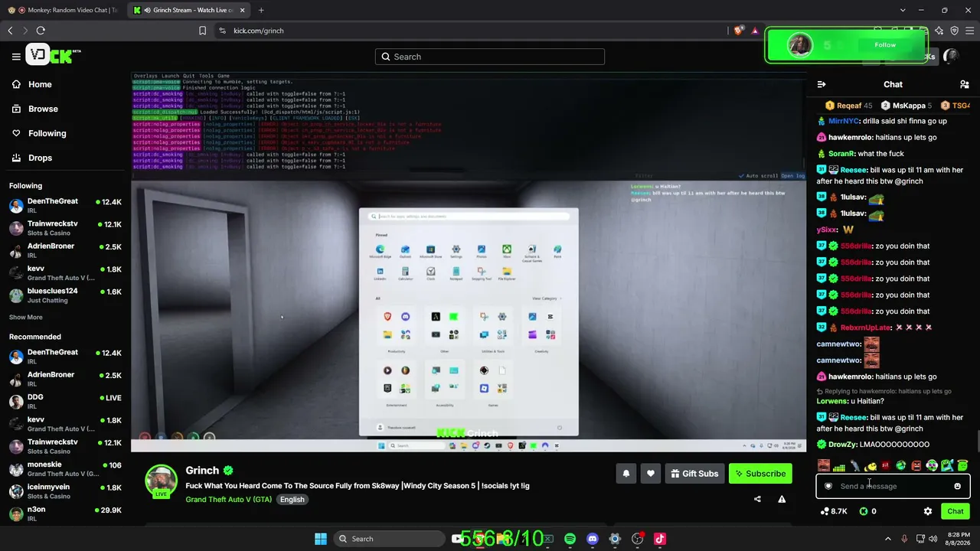The width and height of the screenshot is (980, 551).
Task: Open the Kicks balance icon
Action: click(864, 511)
